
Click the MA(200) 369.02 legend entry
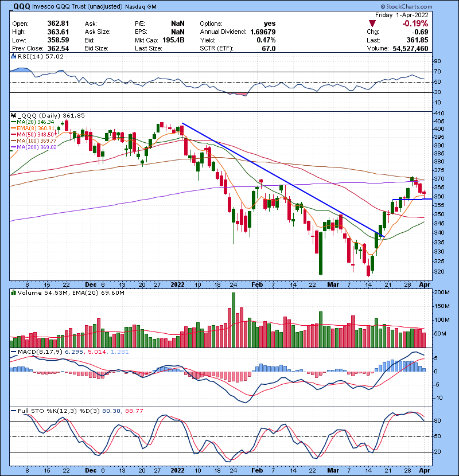pyautogui.click(x=34, y=147)
